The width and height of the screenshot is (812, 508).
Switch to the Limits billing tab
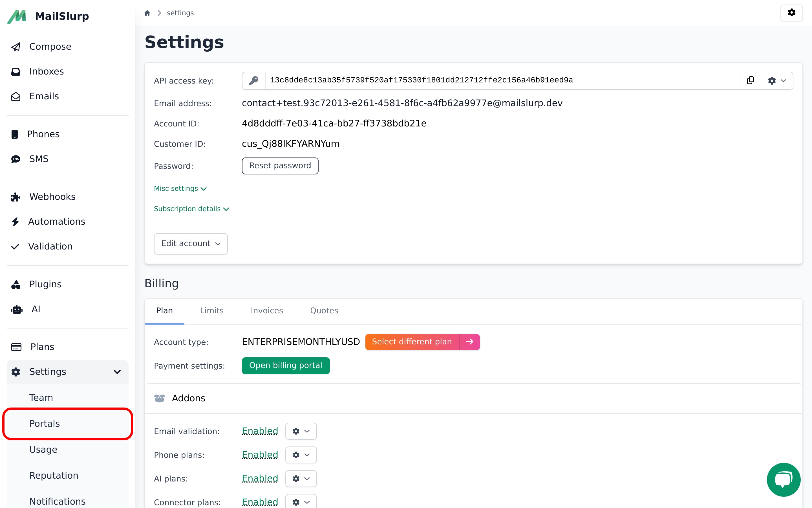[212, 311]
